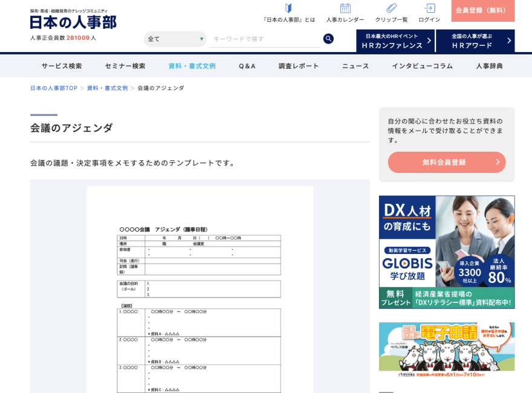
Task: Select the セミナー検索 menu item
Action: coord(125,66)
